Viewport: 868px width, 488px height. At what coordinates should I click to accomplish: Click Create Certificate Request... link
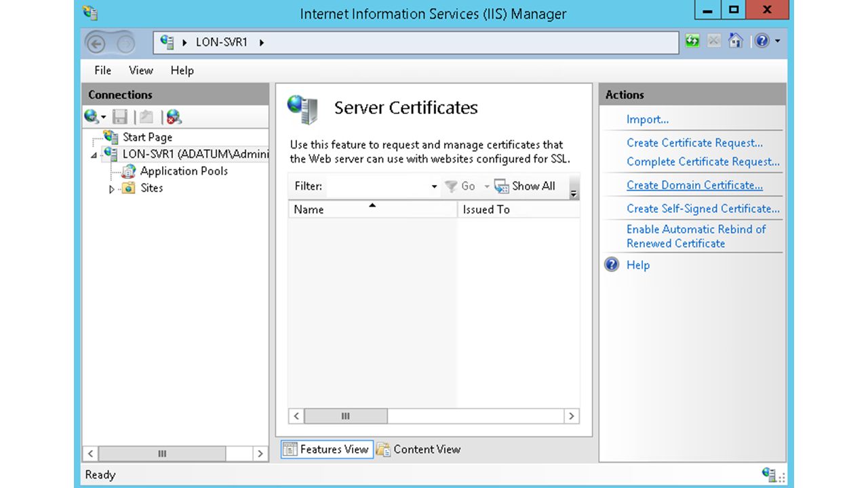tap(694, 142)
